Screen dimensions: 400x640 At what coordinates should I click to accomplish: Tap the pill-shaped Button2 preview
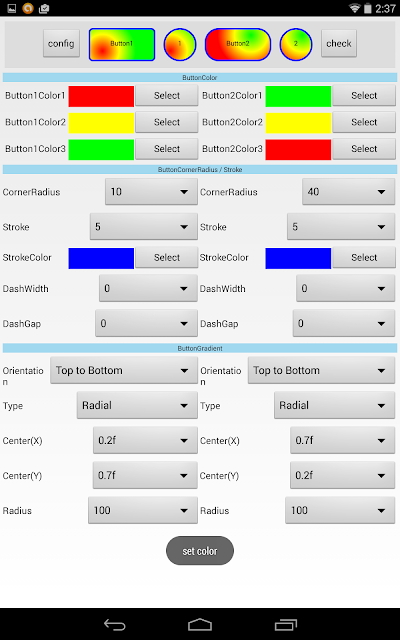(x=238, y=44)
